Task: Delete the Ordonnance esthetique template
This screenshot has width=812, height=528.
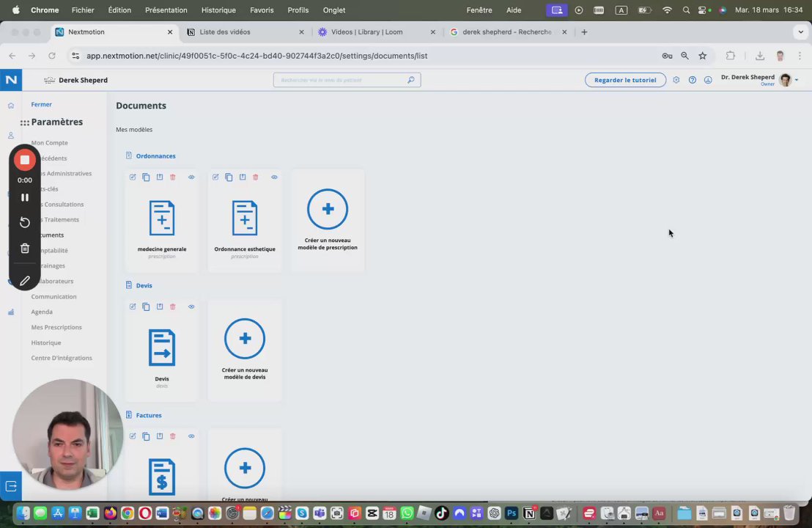Action: [x=255, y=177]
